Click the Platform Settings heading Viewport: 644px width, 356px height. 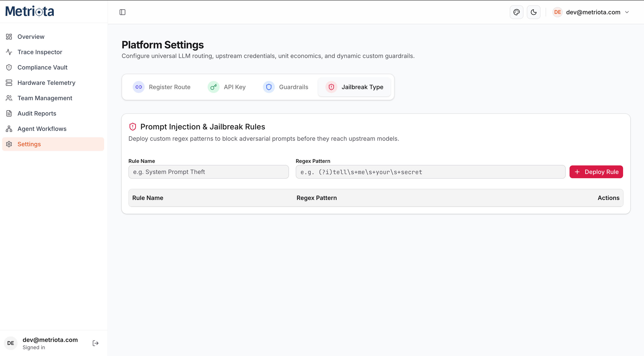[x=163, y=45]
